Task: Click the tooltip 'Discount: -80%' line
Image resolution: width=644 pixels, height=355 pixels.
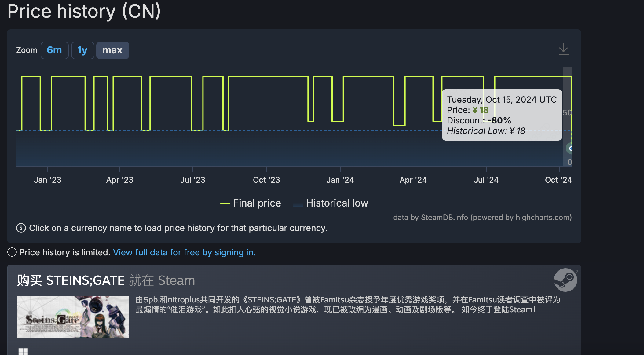Action: click(479, 120)
